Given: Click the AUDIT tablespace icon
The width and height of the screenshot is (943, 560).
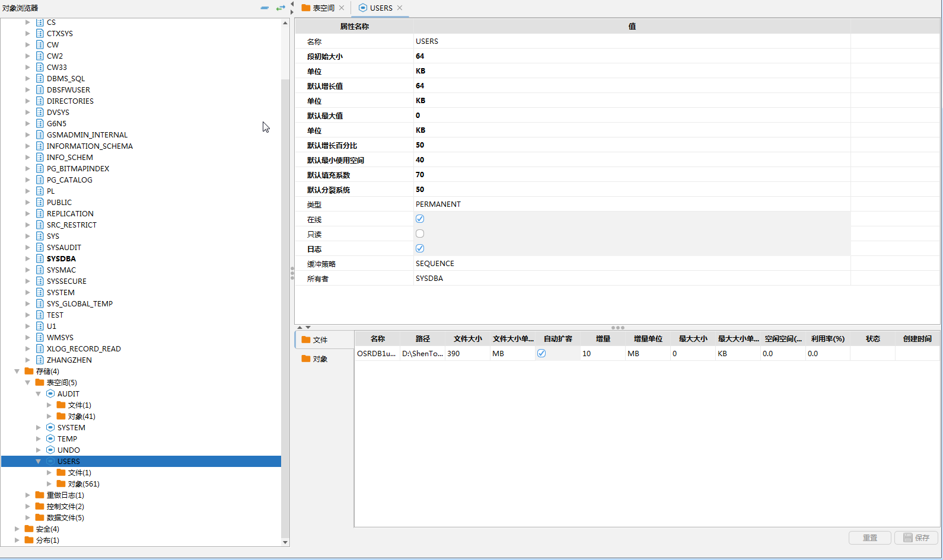Looking at the screenshot, I should pyautogui.click(x=50, y=393).
